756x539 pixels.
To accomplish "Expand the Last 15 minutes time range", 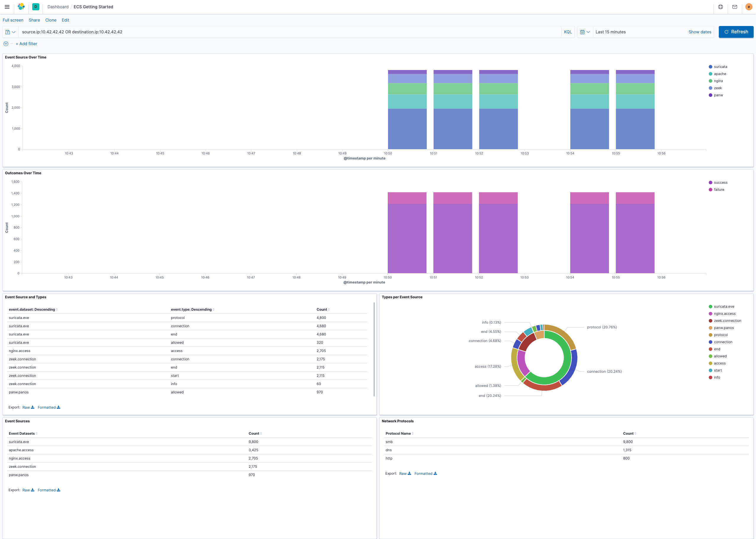I will point(611,32).
